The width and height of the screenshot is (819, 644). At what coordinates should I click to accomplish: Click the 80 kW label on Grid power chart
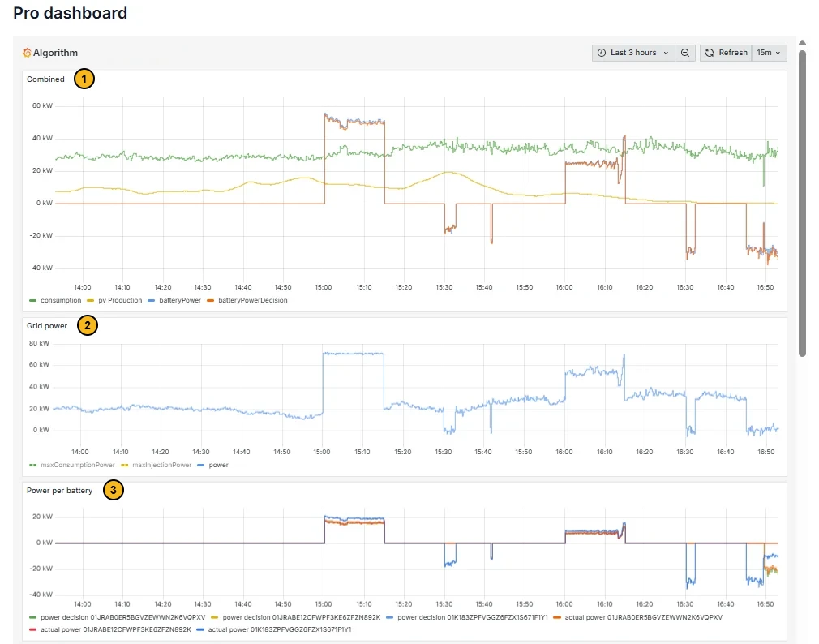pos(39,343)
